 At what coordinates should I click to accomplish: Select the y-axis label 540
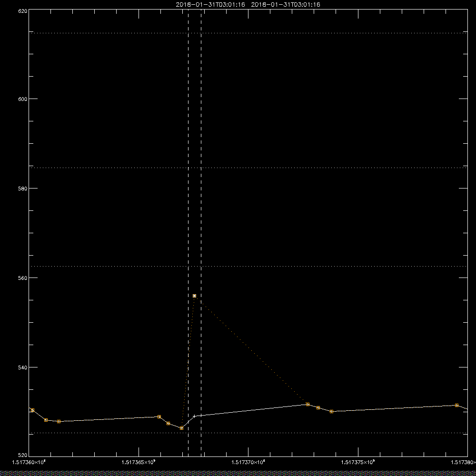(23, 367)
